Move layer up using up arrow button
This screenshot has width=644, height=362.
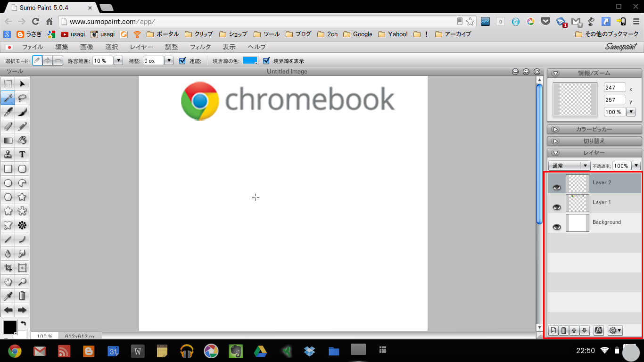pyautogui.click(x=574, y=330)
